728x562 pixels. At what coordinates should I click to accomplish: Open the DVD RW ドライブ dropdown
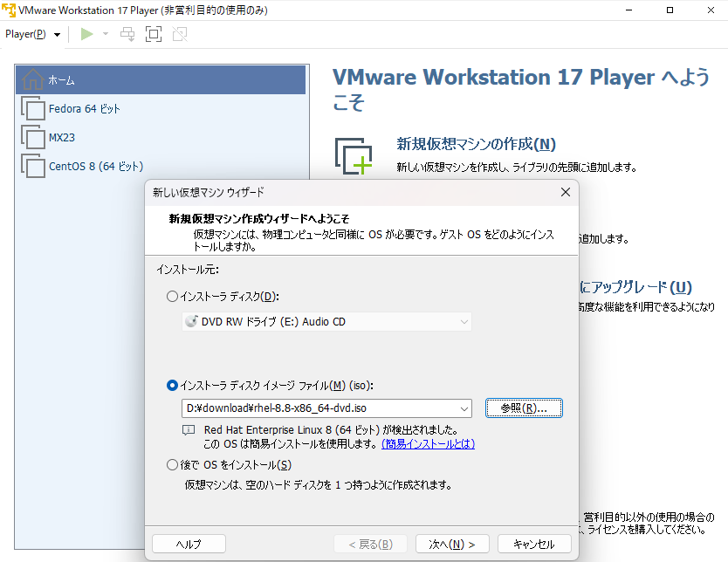pos(463,321)
